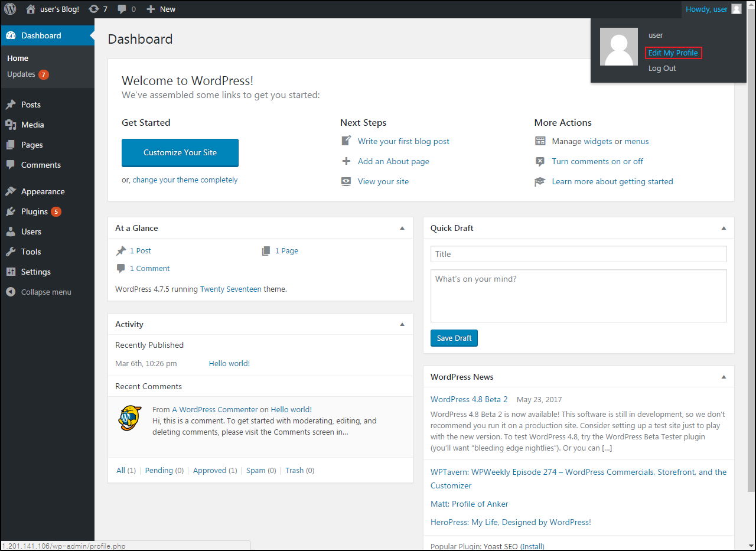This screenshot has width=756, height=551.
Task: Open the Media menu in sidebar
Action: pyautogui.click(x=47, y=125)
